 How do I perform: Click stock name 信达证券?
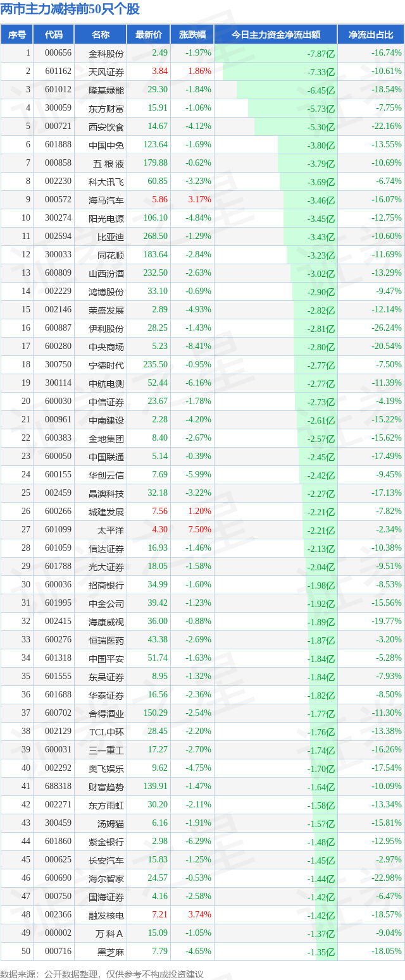click(x=106, y=549)
